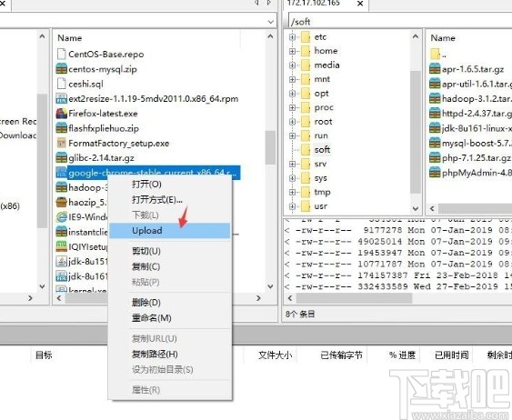This screenshot has height=420, width=512.
Task: Click the apr-1.6.5.tar.gz archive icon
Action: (435, 69)
